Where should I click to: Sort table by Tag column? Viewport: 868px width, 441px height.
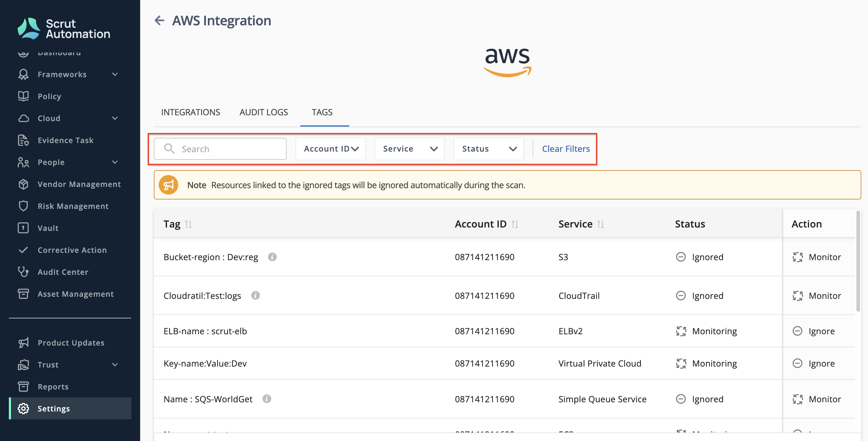click(x=188, y=224)
